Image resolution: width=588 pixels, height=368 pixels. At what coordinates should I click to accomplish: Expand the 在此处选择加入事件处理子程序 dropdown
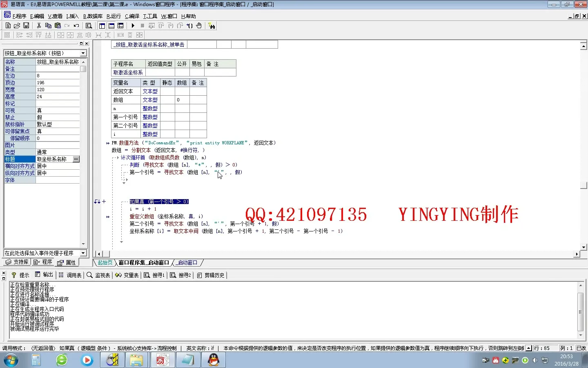click(x=83, y=253)
